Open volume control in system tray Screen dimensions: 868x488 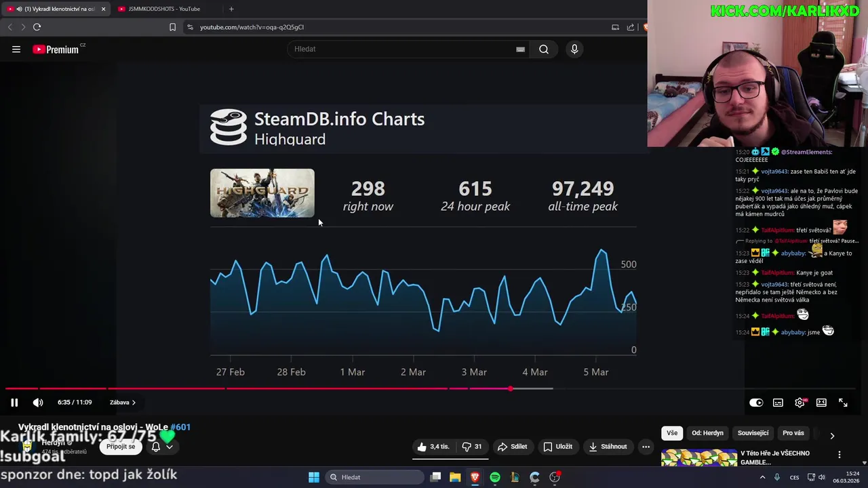[x=821, y=477]
